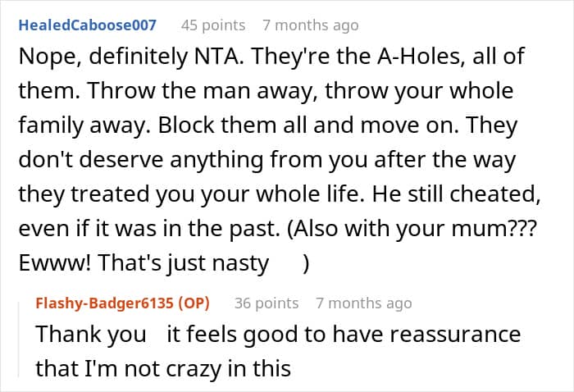The height and width of the screenshot is (392, 574).
Task: Click the (OP) tag beside Flashy-Badger6135
Action: click(x=192, y=303)
